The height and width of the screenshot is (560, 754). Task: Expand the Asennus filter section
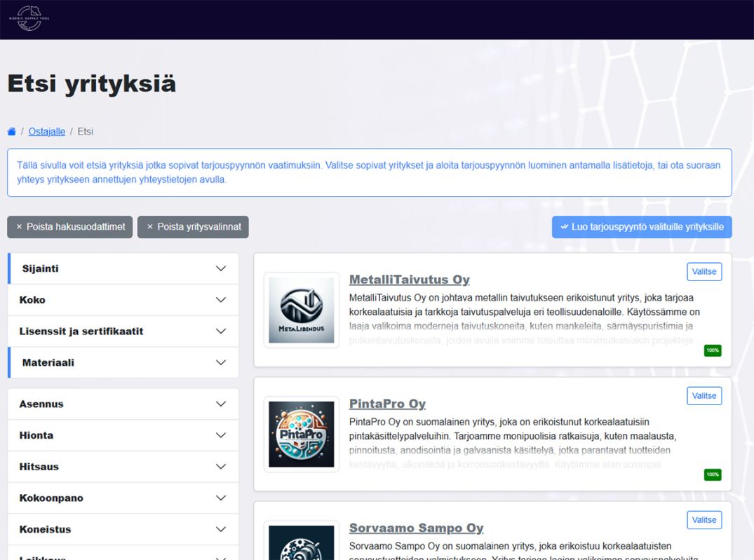click(x=123, y=404)
